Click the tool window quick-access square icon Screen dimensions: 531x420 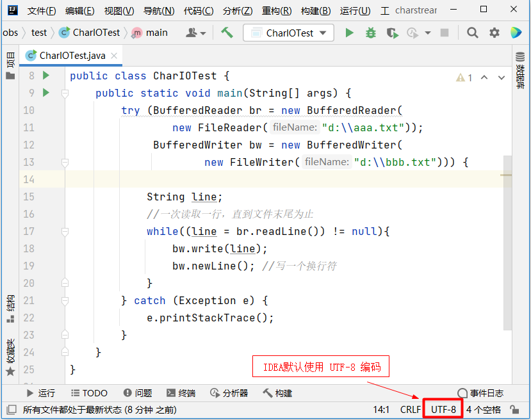(11, 410)
